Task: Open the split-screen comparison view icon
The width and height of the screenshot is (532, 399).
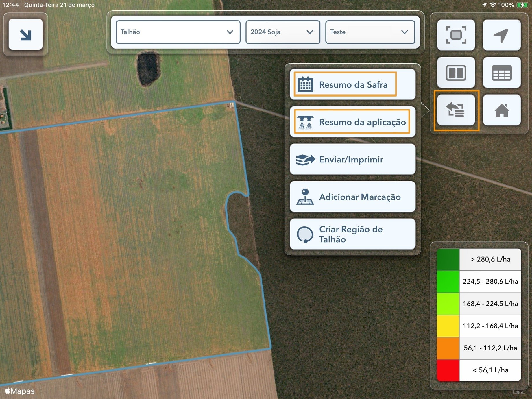Action: (x=456, y=73)
